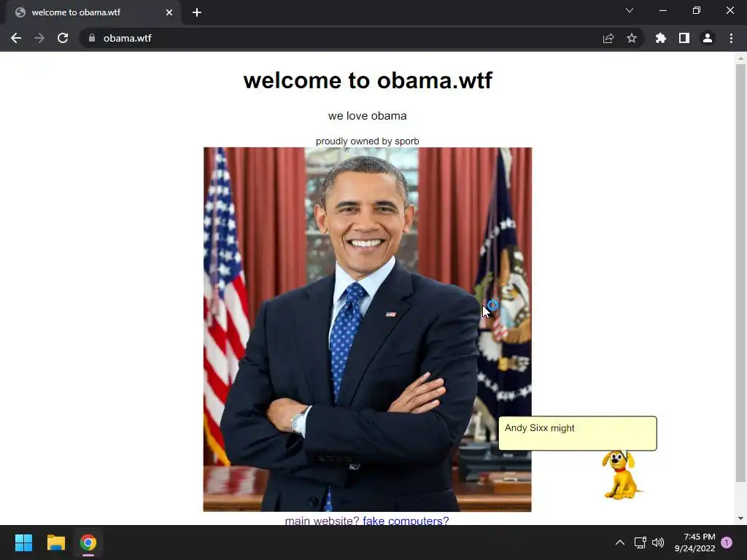View site security lock info
Viewport: 747px width, 560px height.
coord(92,38)
